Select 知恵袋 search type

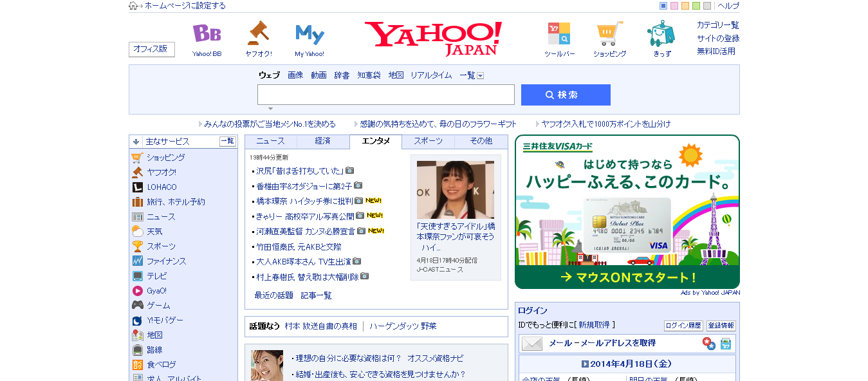[x=369, y=75]
